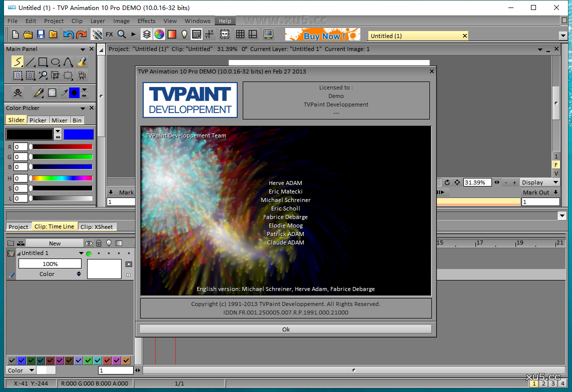Screen dimensions: 572x392
Task: Select the eyedropper in the Color Picker panel
Action: (65, 92)
